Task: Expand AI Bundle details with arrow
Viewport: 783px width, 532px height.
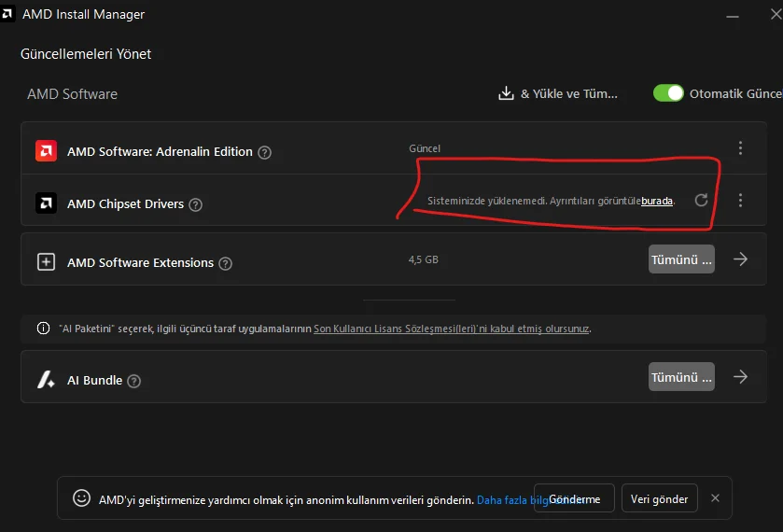Action: click(741, 376)
